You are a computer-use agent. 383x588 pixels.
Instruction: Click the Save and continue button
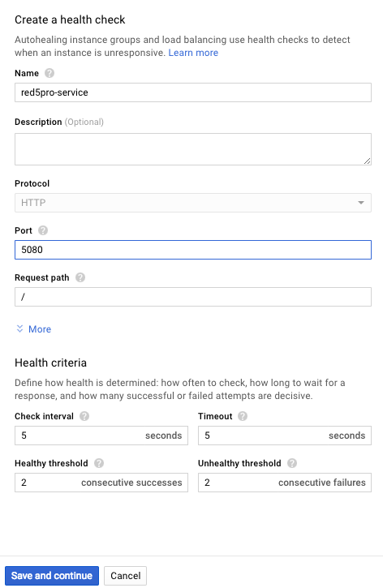click(52, 576)
